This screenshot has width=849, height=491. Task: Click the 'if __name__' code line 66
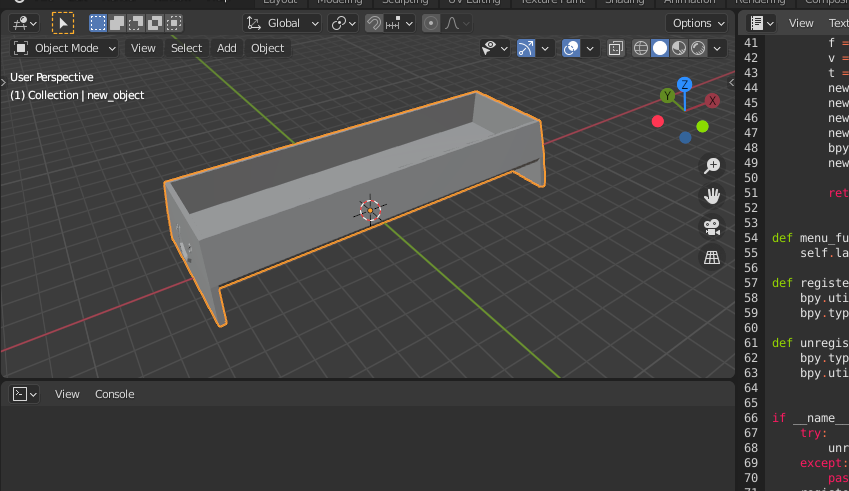810,418
